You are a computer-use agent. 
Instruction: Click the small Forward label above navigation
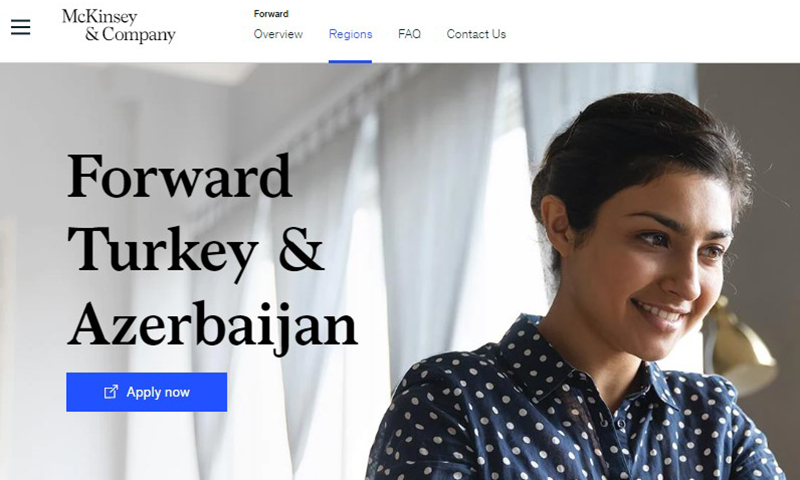271,14
